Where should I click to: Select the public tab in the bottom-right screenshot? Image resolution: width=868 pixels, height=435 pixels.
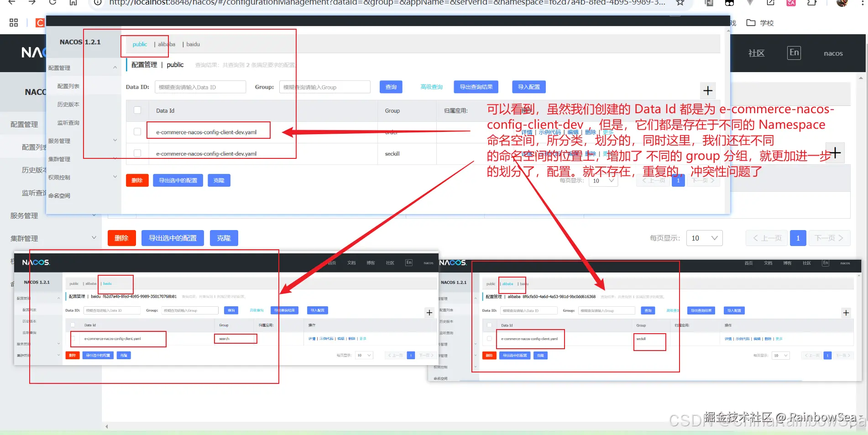tap(491, 284)
